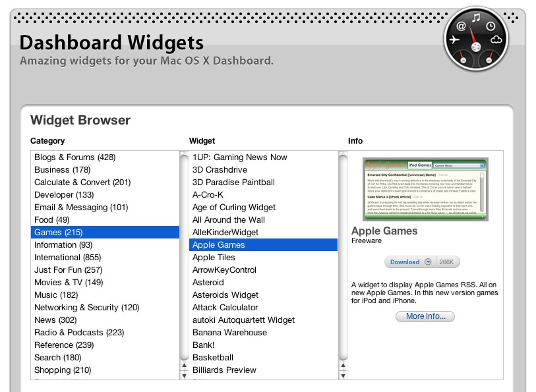The width and height of the screenshot is (536, 392).
Task: Pick the A-Cro-K widget
Action: point(263,195)
